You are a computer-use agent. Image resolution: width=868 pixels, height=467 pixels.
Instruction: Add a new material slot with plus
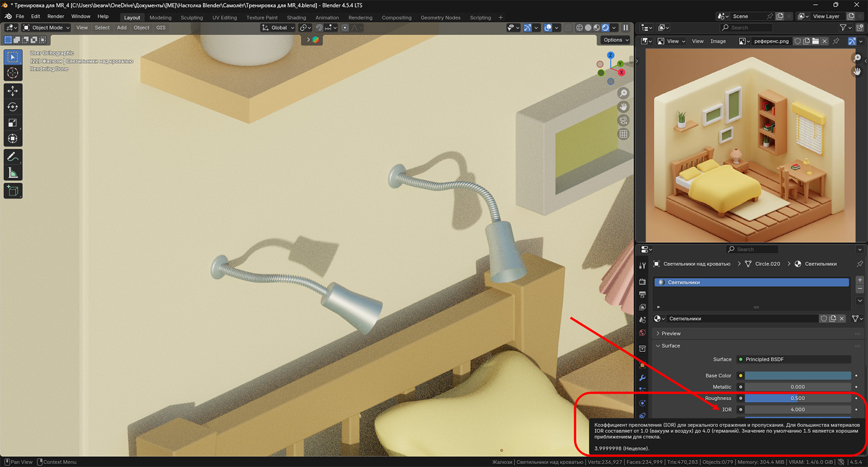pos(860,280)
